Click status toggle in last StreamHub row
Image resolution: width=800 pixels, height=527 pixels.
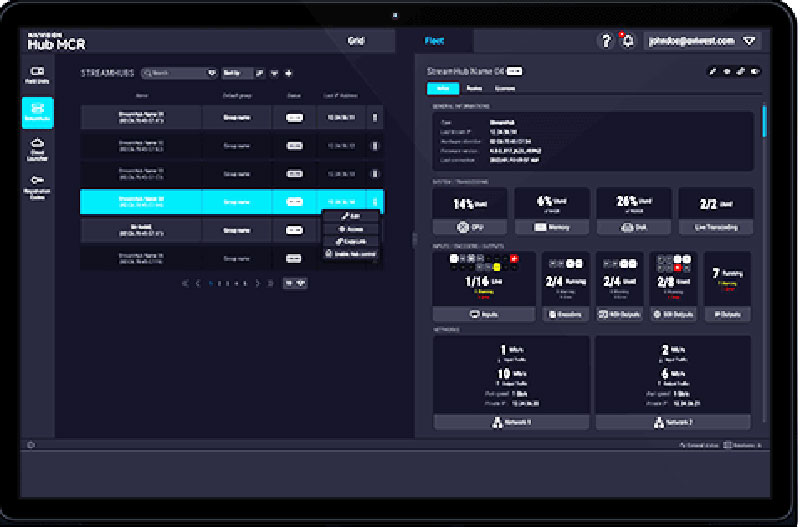coord(295,258)
